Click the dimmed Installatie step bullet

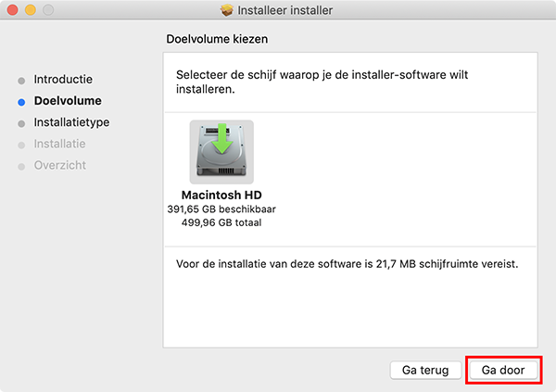(21, 145)
